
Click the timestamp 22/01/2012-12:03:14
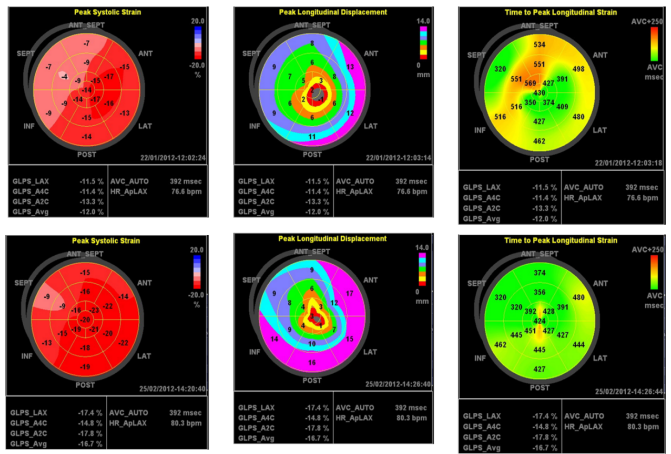click(398, 158)
